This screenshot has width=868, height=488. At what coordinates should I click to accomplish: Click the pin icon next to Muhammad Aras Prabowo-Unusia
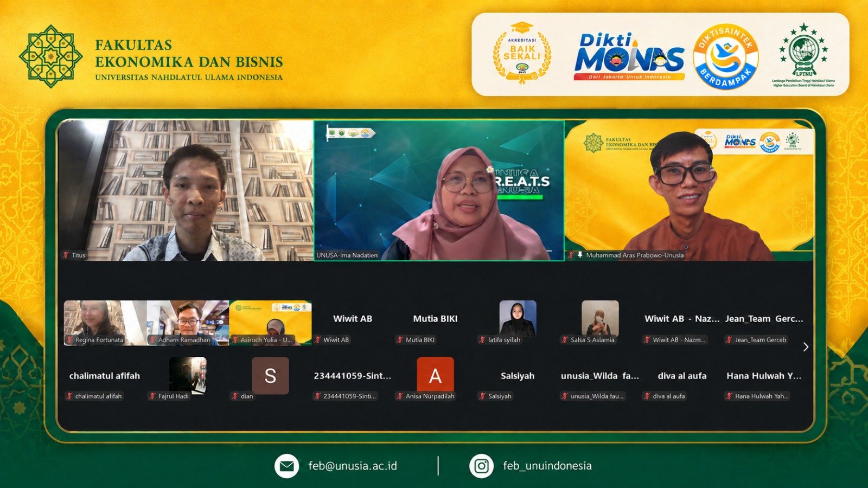pyautogui.click(x=580, y=255)
